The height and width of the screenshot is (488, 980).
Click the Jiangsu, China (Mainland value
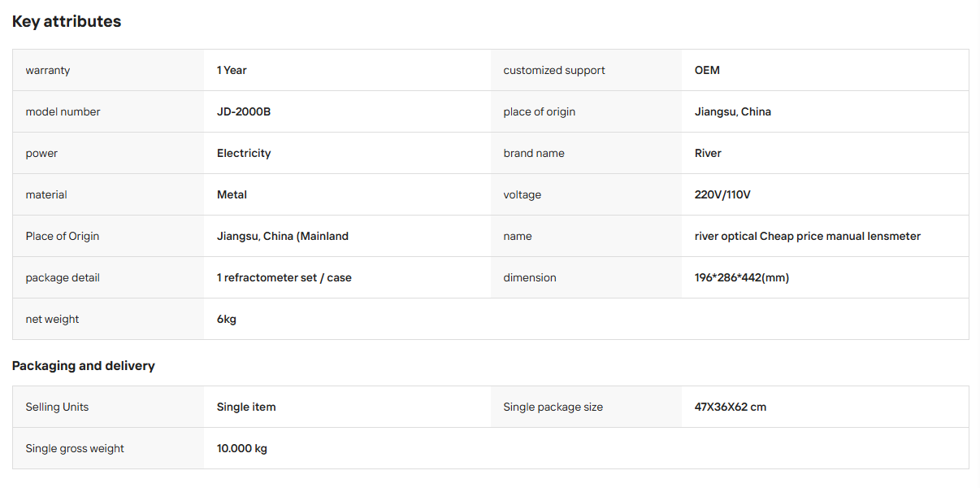283,236
